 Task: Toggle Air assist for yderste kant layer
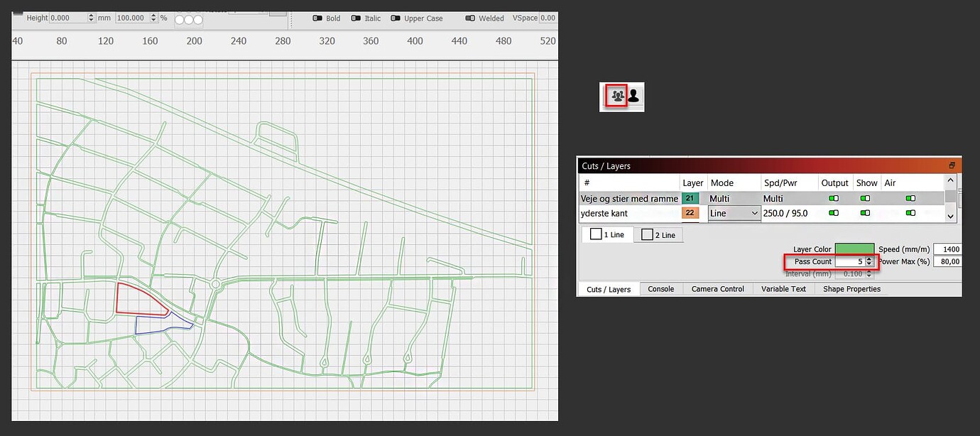pos(910,213)
